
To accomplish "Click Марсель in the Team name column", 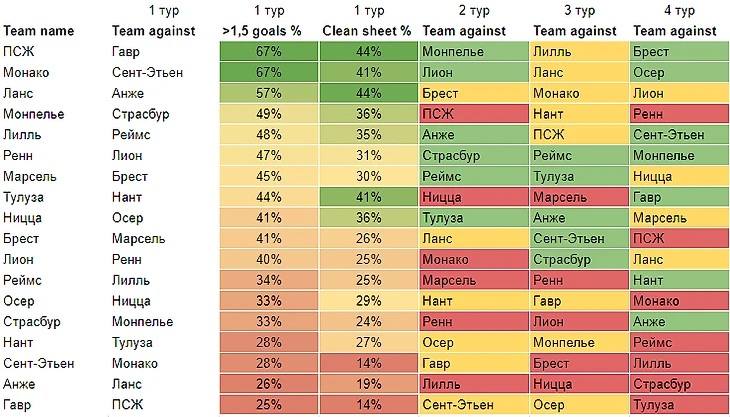I will (x=33, y=176).
